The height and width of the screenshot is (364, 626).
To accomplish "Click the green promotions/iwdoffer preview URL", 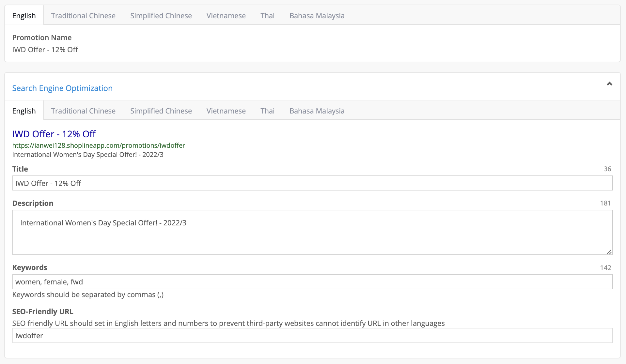I will [99, 145].
